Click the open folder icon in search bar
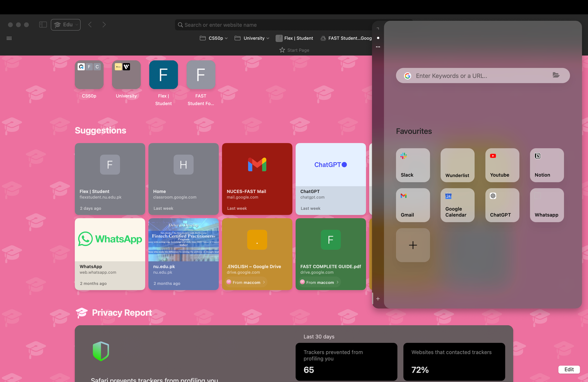 coord(556,75)
